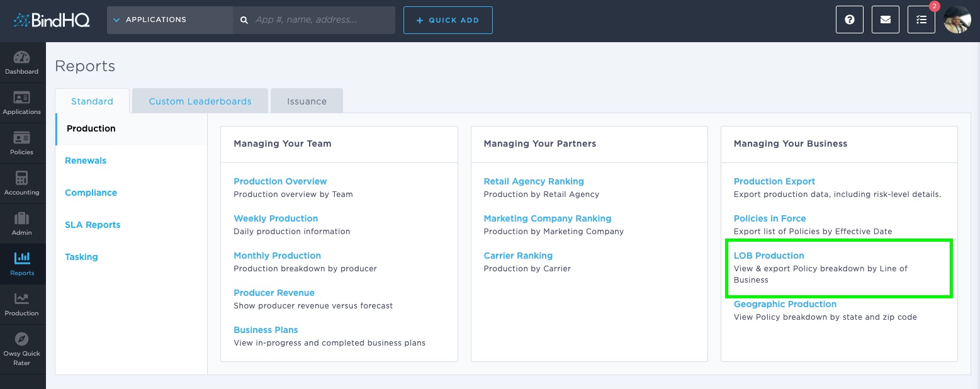The image size is (980, 389).
Task: Click 'View Policy breakdown by state and zip code'
Action: (x=825, y=317)
